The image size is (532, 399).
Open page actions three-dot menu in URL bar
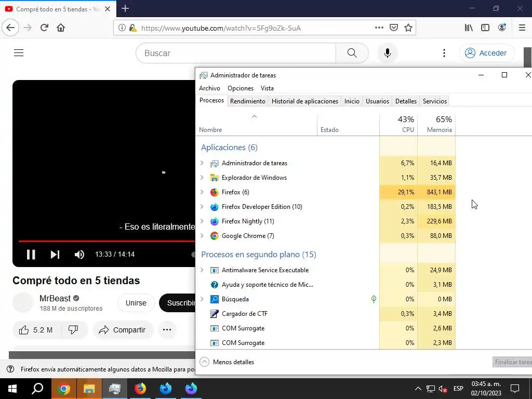point(379,28)
